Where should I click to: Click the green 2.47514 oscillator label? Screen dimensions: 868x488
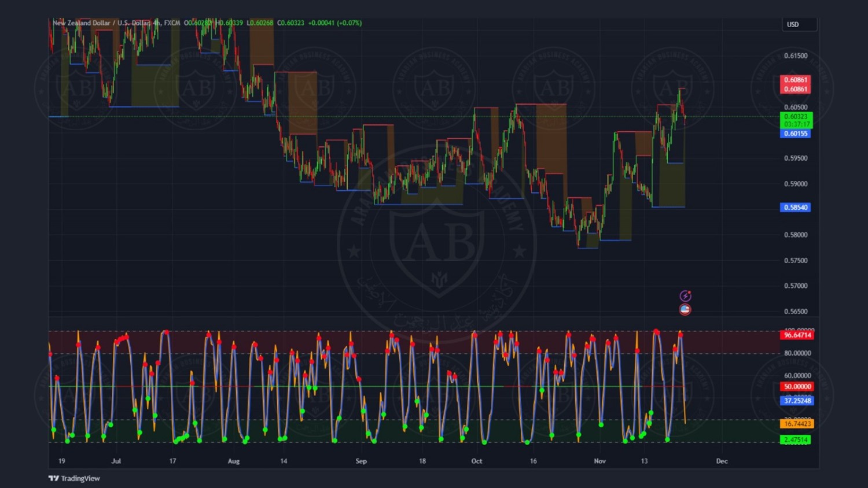[x=795, y=440]
